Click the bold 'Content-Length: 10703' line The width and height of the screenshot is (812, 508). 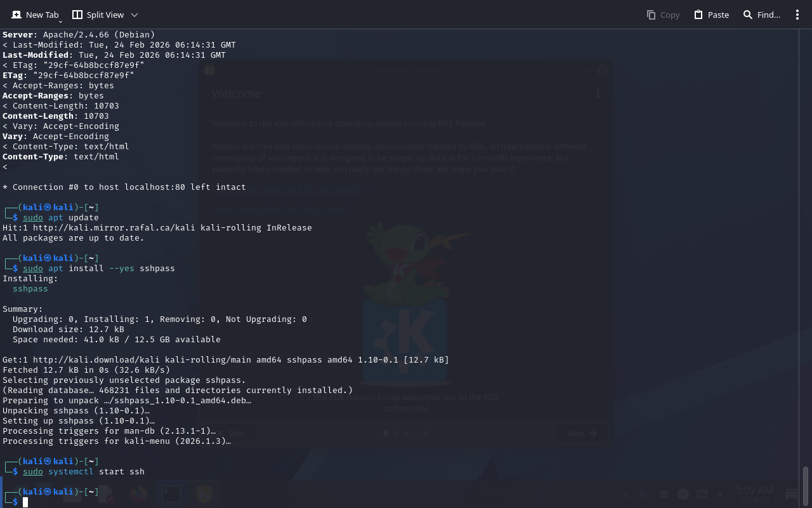point(56,116)
